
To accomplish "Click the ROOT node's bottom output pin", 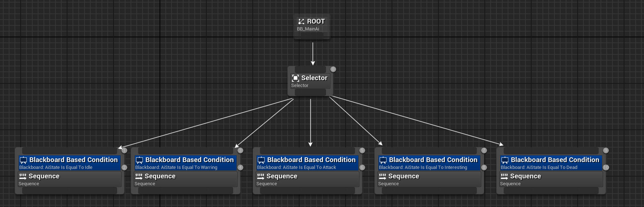I will 312,35.
